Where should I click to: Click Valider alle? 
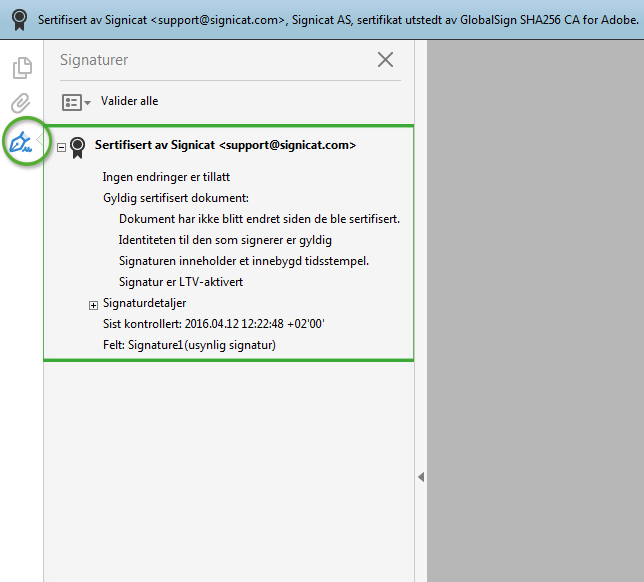tap(129, 101)
